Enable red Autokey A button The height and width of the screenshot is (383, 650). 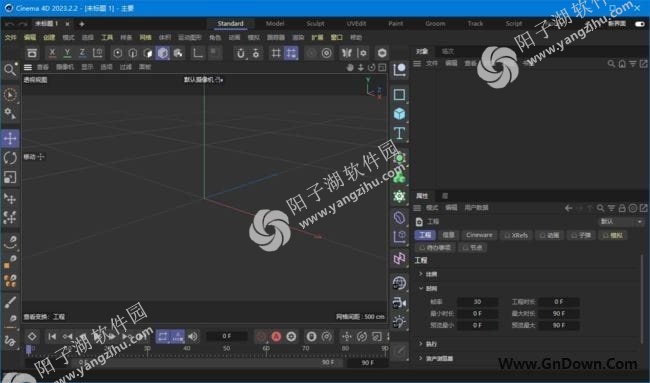coord(276,336)
